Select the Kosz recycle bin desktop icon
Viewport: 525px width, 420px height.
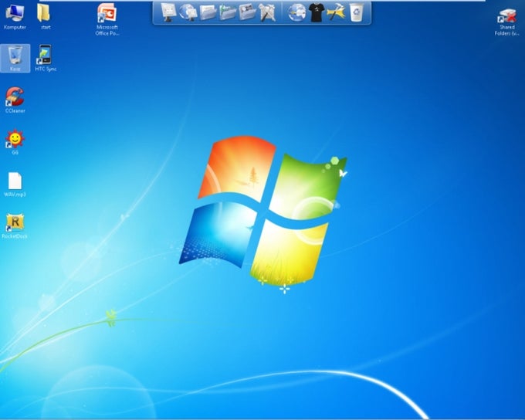[x=15, y=58]
